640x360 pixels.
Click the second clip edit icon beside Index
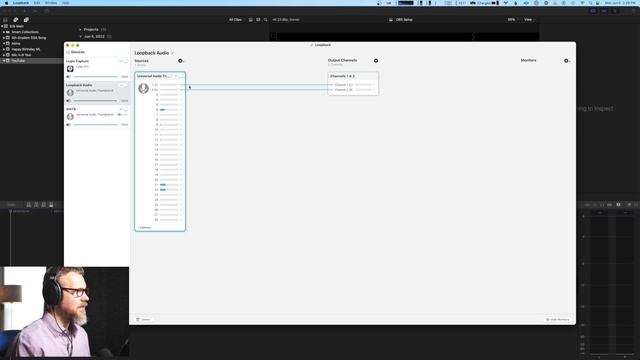(x=36, y=205)
